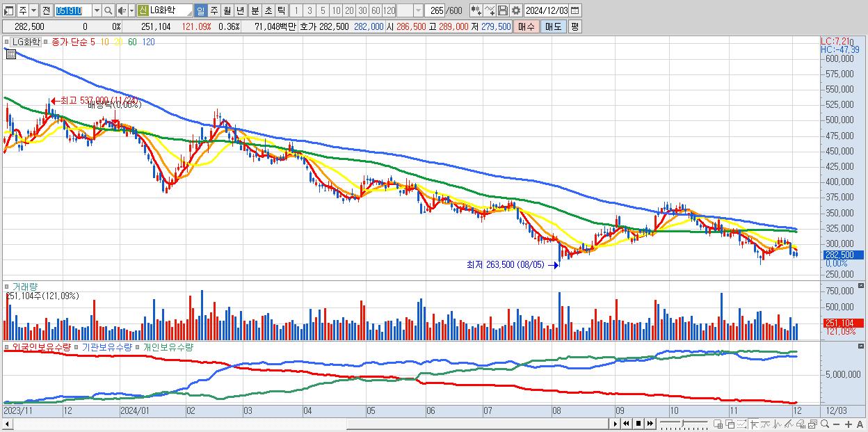Image resolution: width=868 pixels, height=432 pixels.
Task: Select the 년 yearly period tab
Action: point(240,10)
